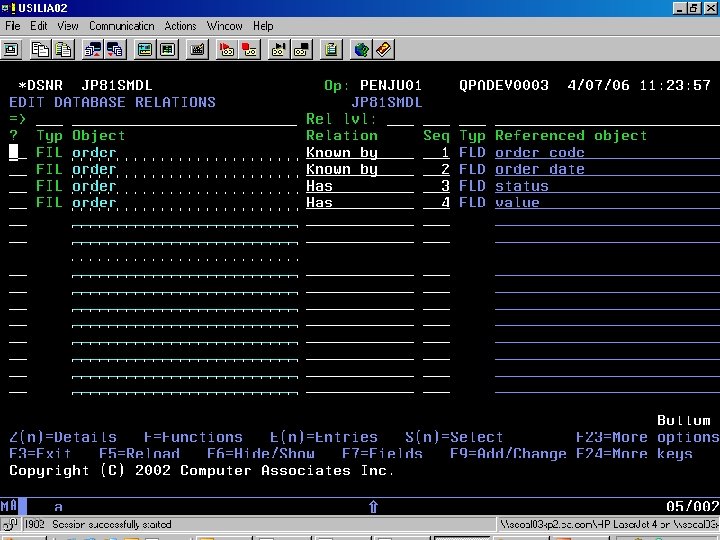Open the Help menu

(263, 26)
